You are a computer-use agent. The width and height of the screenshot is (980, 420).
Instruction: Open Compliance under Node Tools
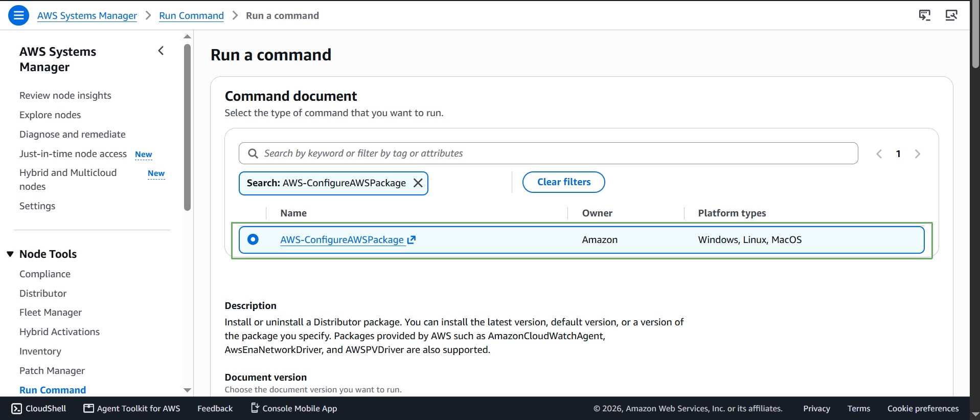point(45,274)
